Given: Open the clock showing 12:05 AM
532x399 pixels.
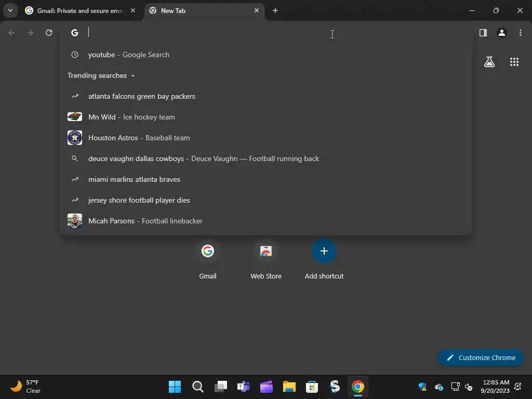Looking at the screenshot, I should [x=495, y=387].
